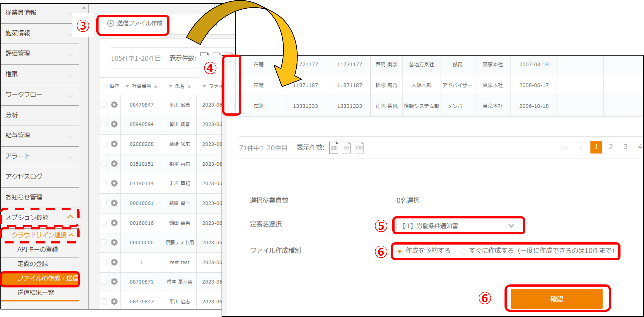This screenshot has width=644, height=317.
Task: Click gear icon for 伊藤テスト用 row
Action: pos(114,242)
